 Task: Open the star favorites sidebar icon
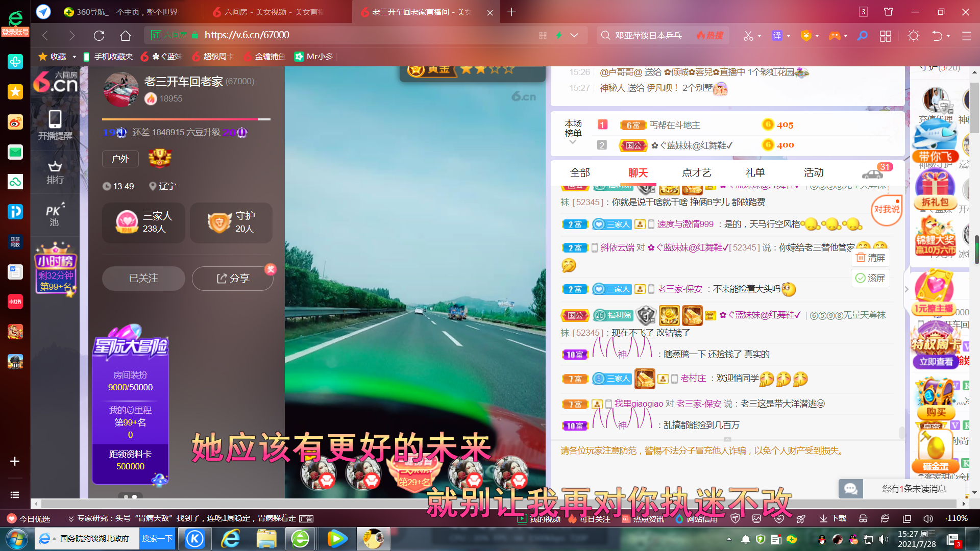click(x=15, y=92)
